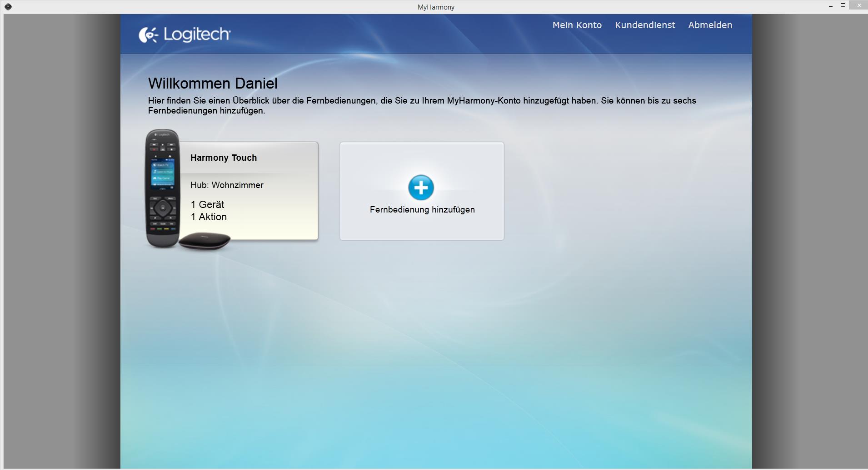
Task: Click the 1 Gerät entry
Action: (x=207, y=204)
